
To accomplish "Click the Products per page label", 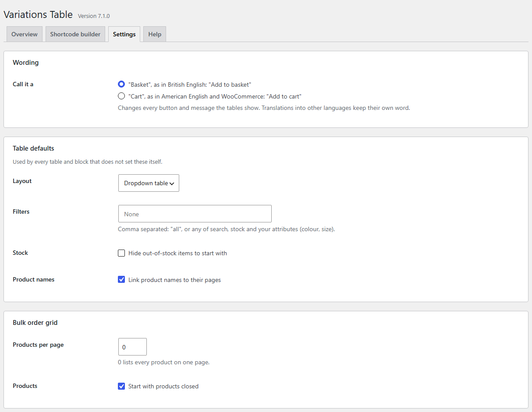I will pos(38,345).
